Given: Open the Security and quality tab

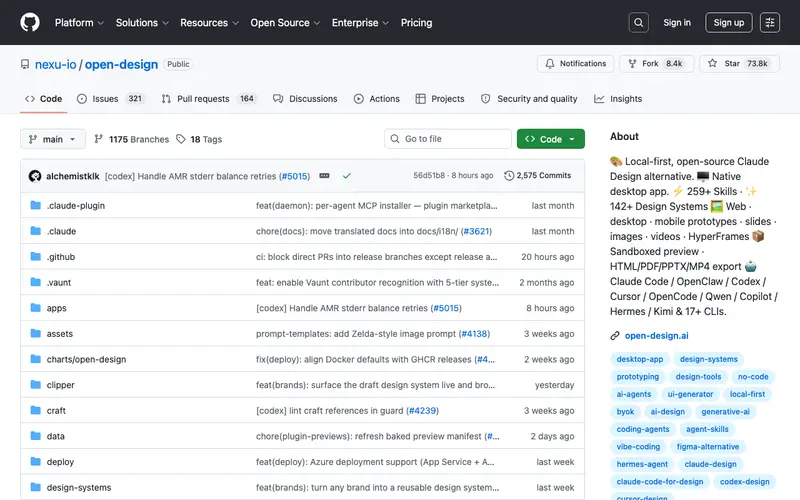Looking at the screenshot, I should coord(529,99).
